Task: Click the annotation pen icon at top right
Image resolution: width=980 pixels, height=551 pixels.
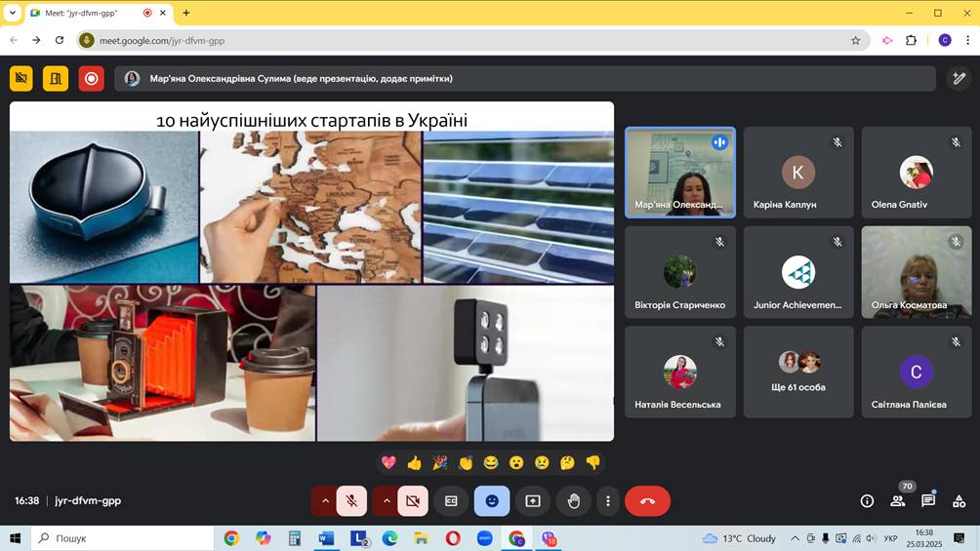Action: tap(960, 79)
